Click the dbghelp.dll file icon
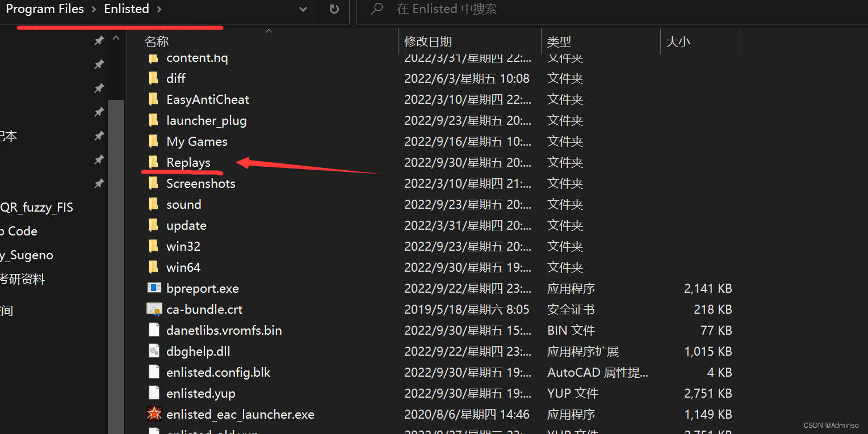The image size is (868, 434). pyautogui.click(x=154, y=351)
